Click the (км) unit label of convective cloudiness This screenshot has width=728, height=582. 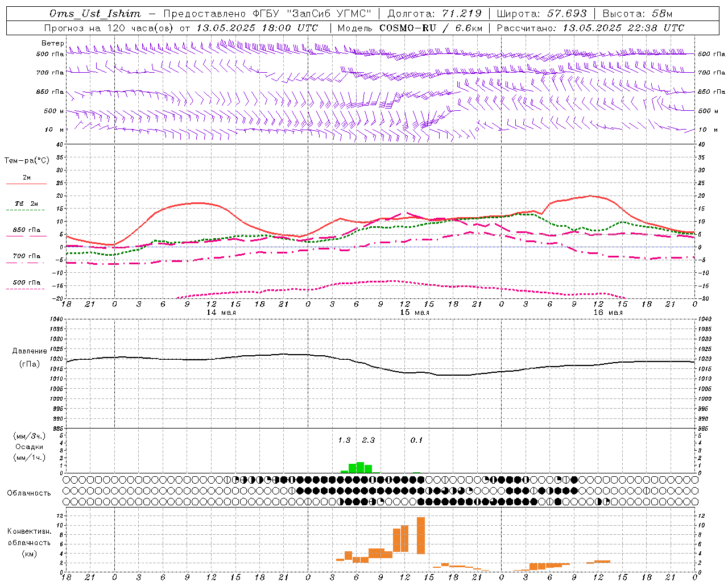(29, 554)
